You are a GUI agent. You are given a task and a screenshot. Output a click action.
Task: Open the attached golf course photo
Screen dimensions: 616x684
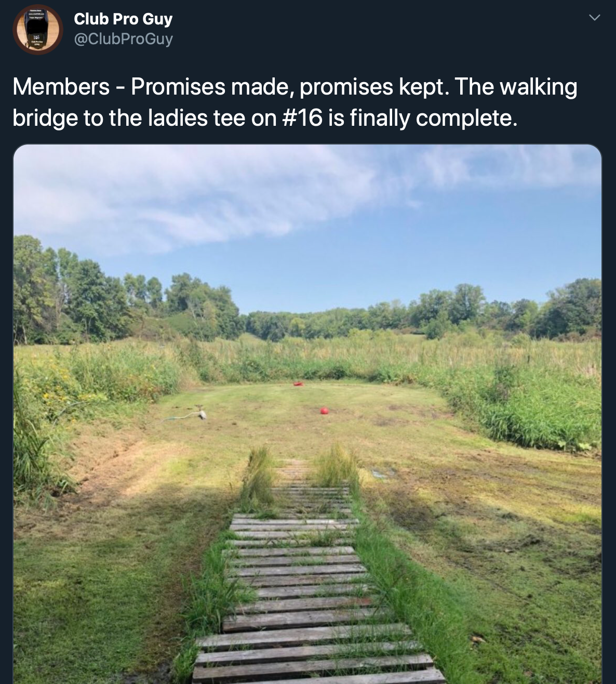tap(307, 414)
